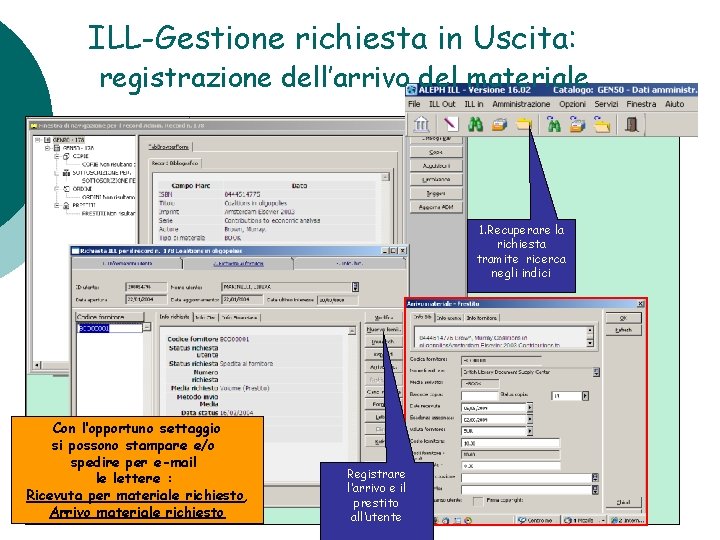Select the Info utente tab in Arrivo materiale

pyautogui.click(x=449, y=318)
